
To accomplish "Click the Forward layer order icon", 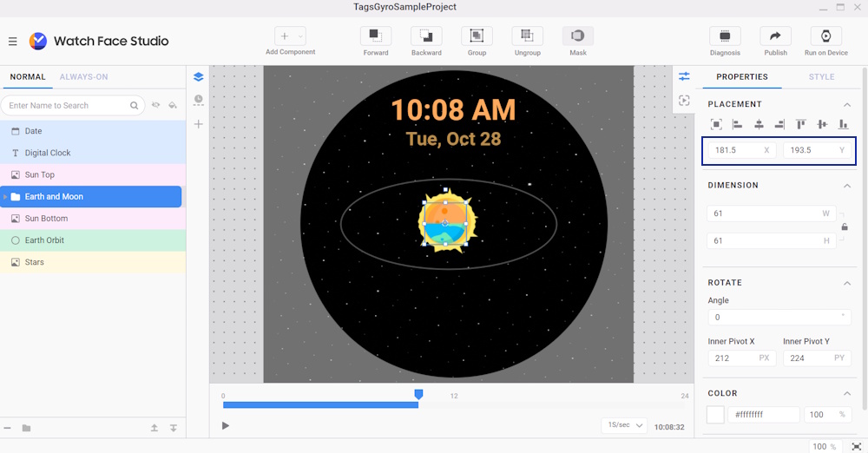I will pos(375,36).
